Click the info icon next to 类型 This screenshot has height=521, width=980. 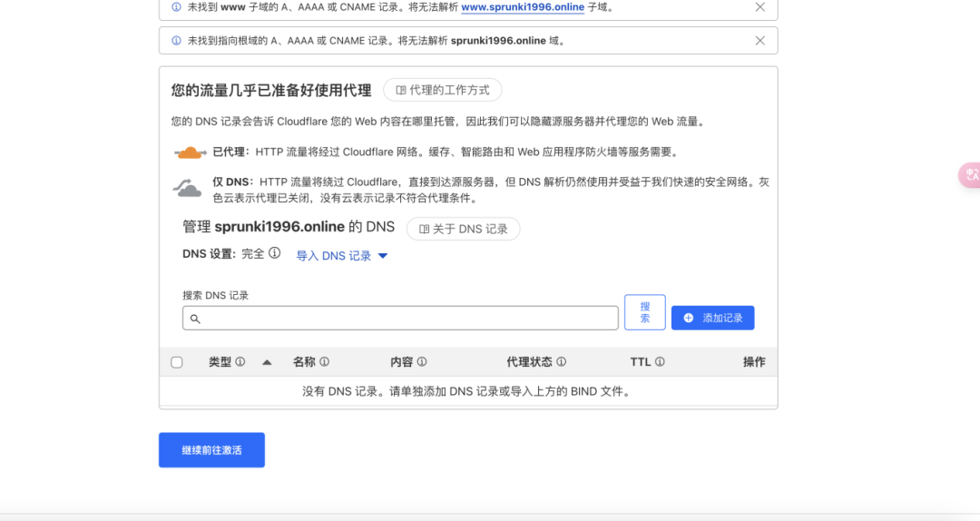(240, 362)
